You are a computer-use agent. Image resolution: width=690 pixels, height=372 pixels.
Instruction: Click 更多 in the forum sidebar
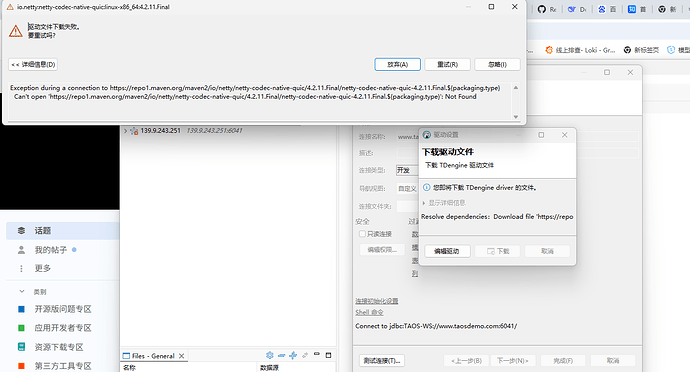tap(43, 268)
